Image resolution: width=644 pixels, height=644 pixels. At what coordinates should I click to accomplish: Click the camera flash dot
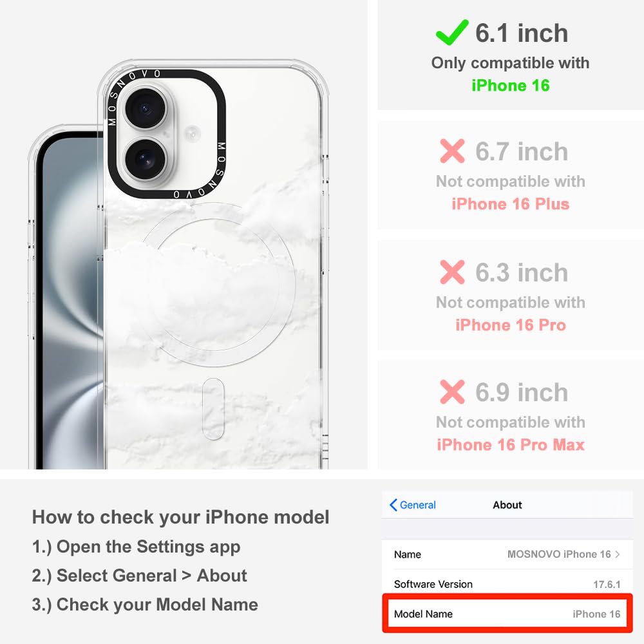[x=192, y=133]
